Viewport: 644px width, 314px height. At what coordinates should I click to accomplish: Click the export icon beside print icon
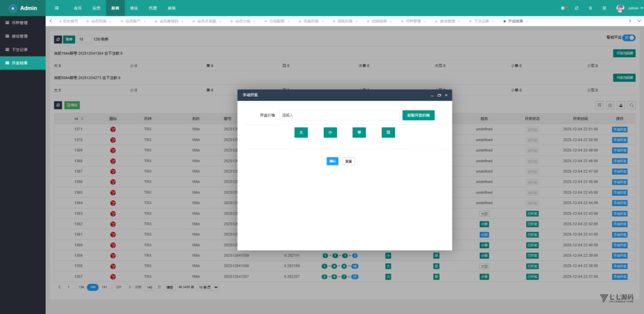pos(621,106)
